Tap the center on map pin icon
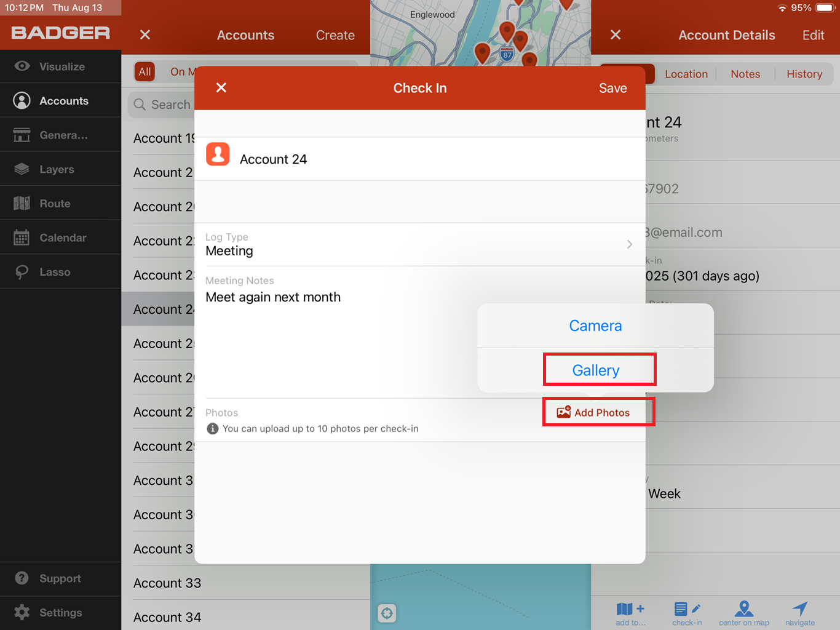 coord(744,608)
